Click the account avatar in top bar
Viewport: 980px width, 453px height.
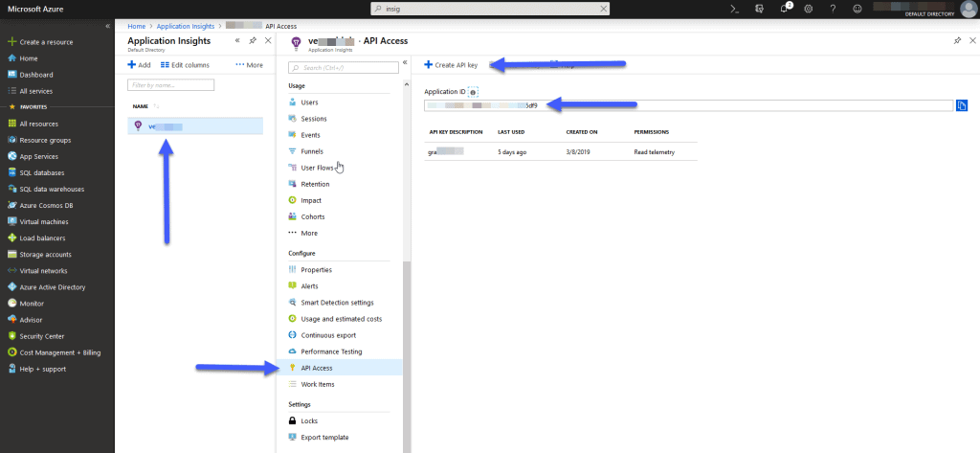pyautogui.click(x=968, y=9)
